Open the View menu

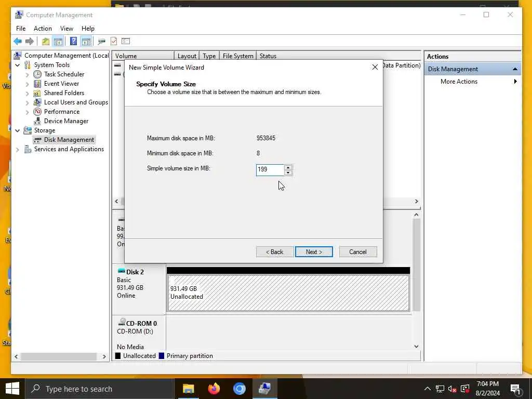pos(66,29)
